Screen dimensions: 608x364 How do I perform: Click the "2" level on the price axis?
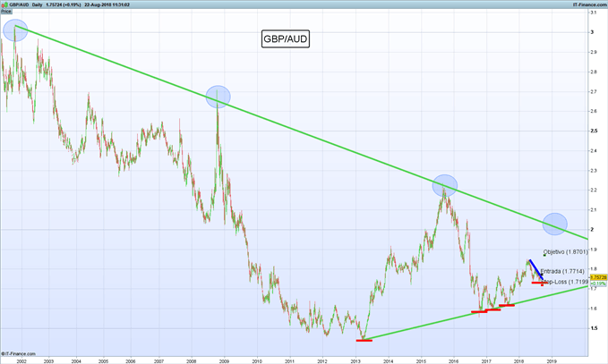tap(592, 229)
